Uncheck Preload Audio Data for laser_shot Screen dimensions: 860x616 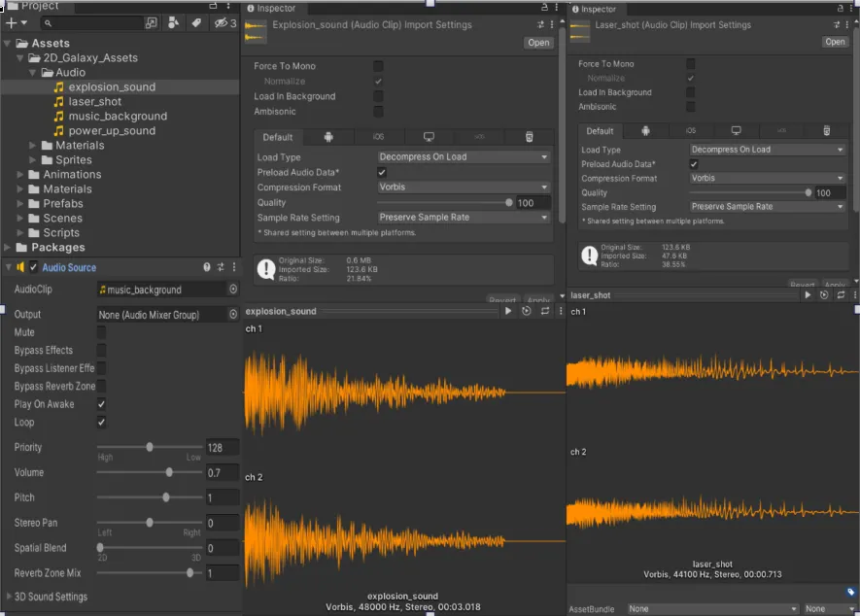pyautogui.click(x=696, y=164)
